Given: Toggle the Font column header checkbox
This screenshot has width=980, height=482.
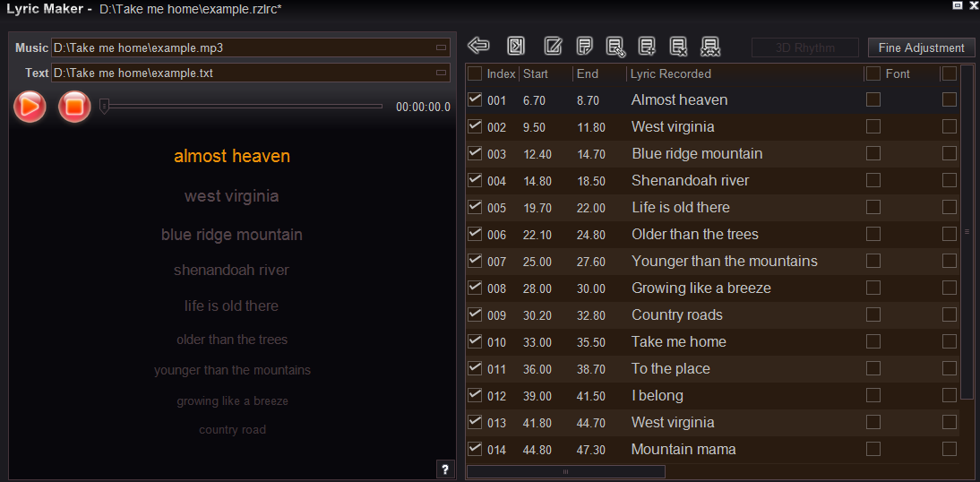Looking at the screenshot, I should click(x=873, y=73).
